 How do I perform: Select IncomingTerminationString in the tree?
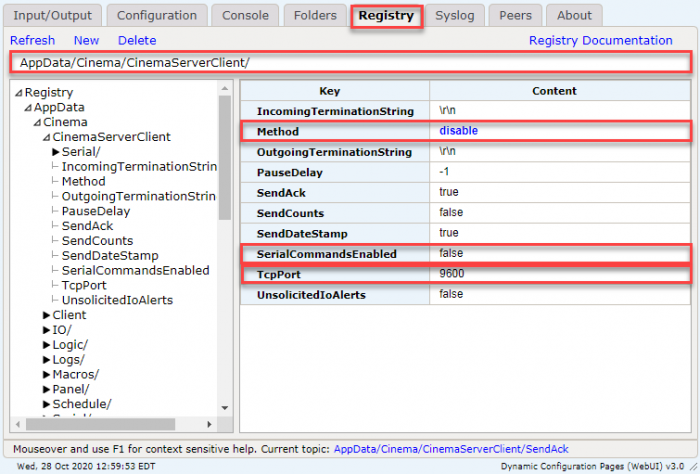(139, 167)
